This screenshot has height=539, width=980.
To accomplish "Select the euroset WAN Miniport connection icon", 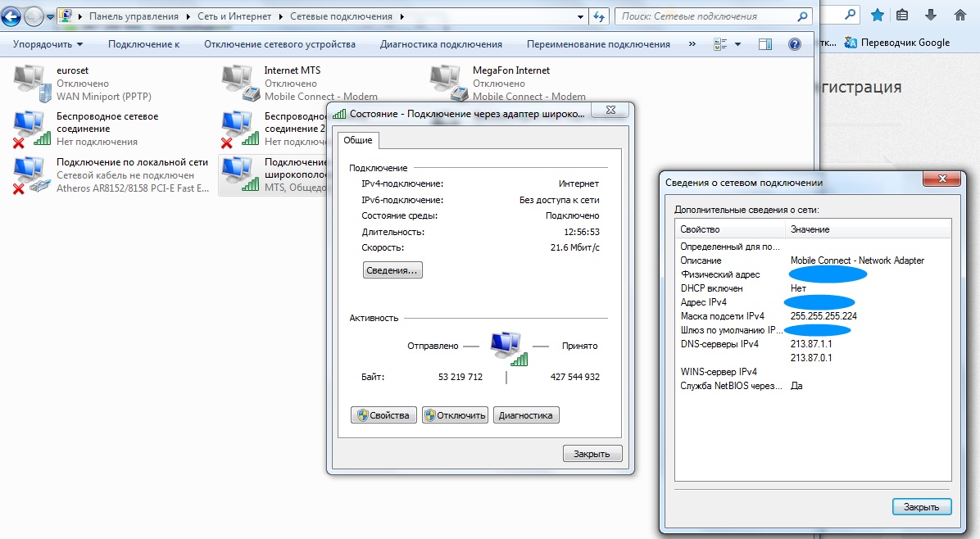I will 30,83.
